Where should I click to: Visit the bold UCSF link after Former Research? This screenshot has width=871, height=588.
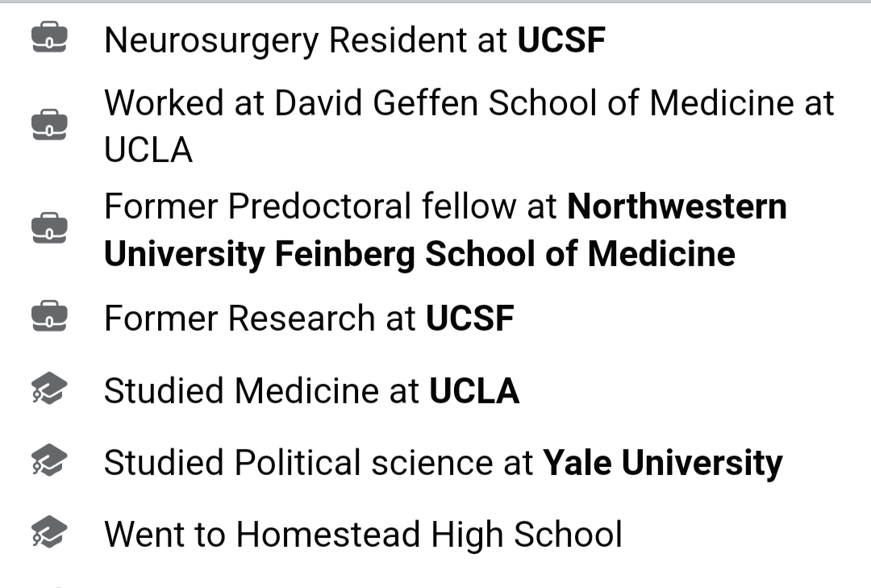pyautogui.click(x=470, y=319)
